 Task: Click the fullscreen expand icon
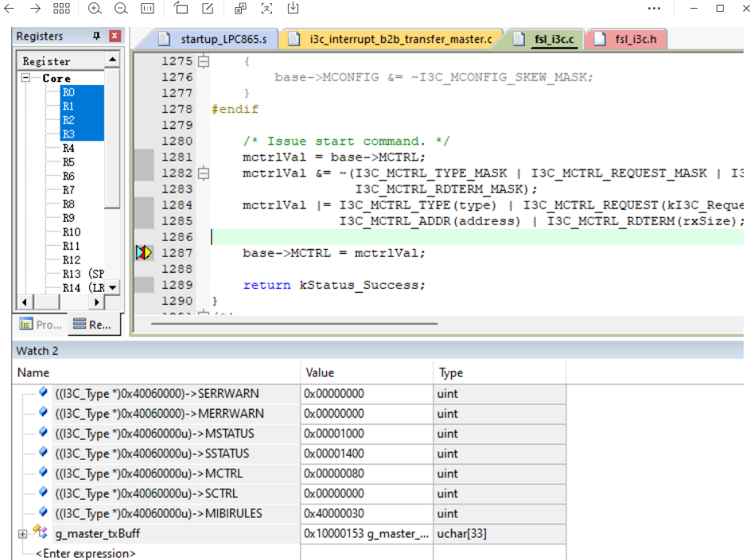(267, 8)
